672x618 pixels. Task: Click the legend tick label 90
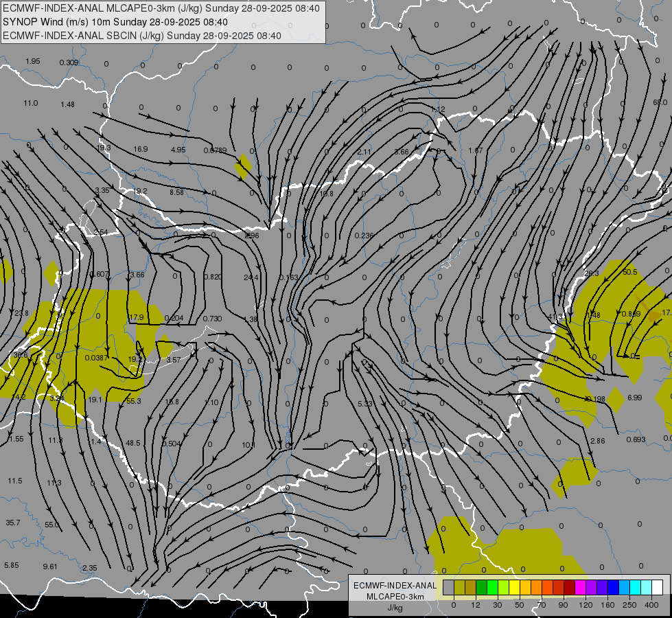(563, 605)
